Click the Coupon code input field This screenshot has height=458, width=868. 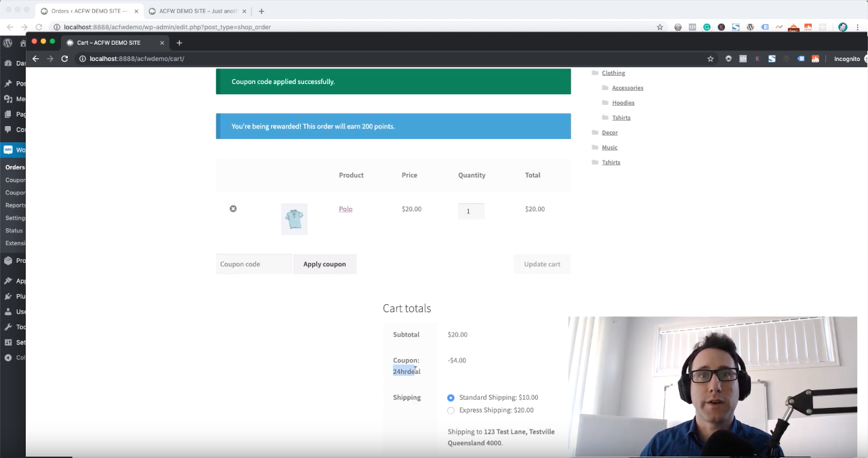click(253, 264)
